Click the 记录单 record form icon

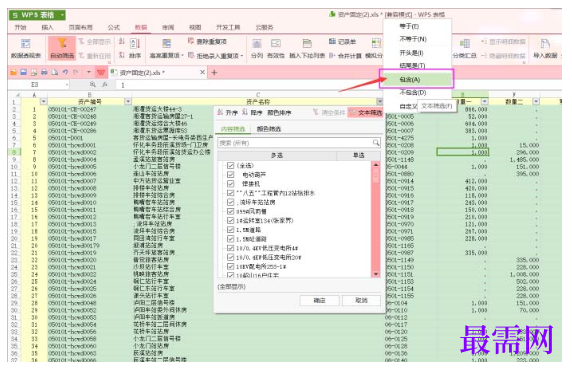point(332,41)
